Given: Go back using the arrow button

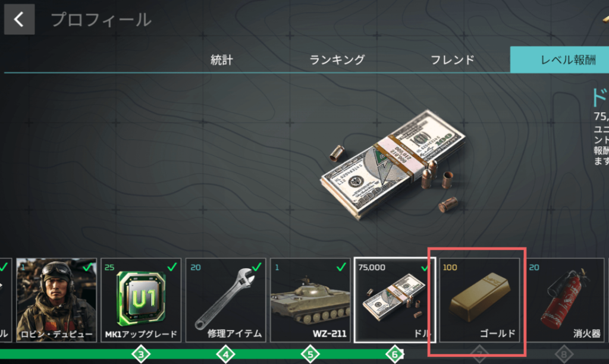Looking at the screenshot, I should tap(19, 20).
